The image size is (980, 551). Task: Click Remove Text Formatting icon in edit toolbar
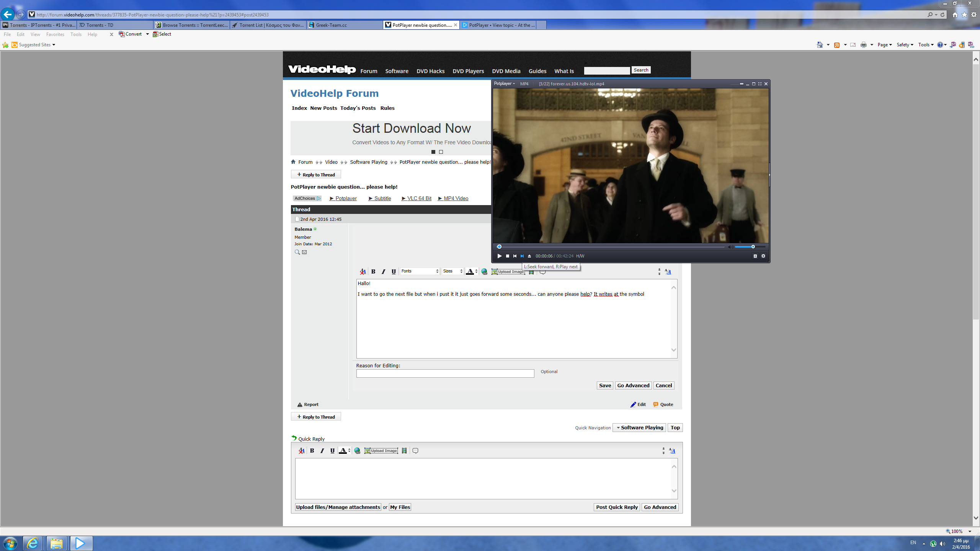(363, 271)
